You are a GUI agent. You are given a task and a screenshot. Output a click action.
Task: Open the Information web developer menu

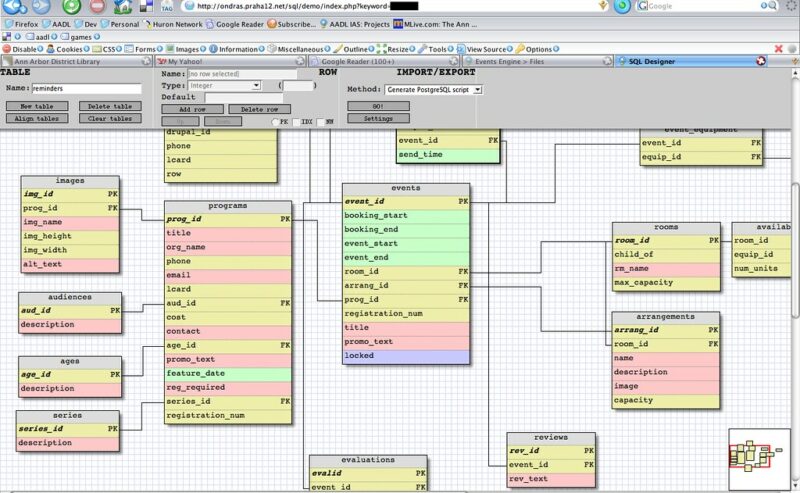[x=237, y=49]
